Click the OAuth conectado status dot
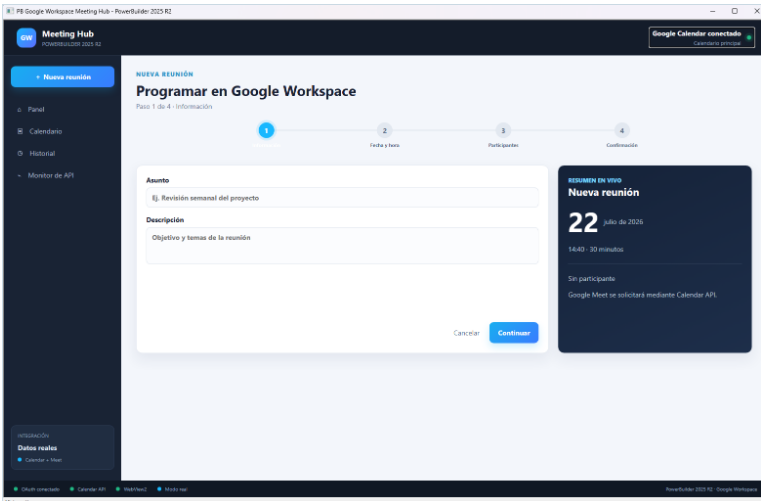The width and height of the screenshot is (761, 501). coord(16,489)
